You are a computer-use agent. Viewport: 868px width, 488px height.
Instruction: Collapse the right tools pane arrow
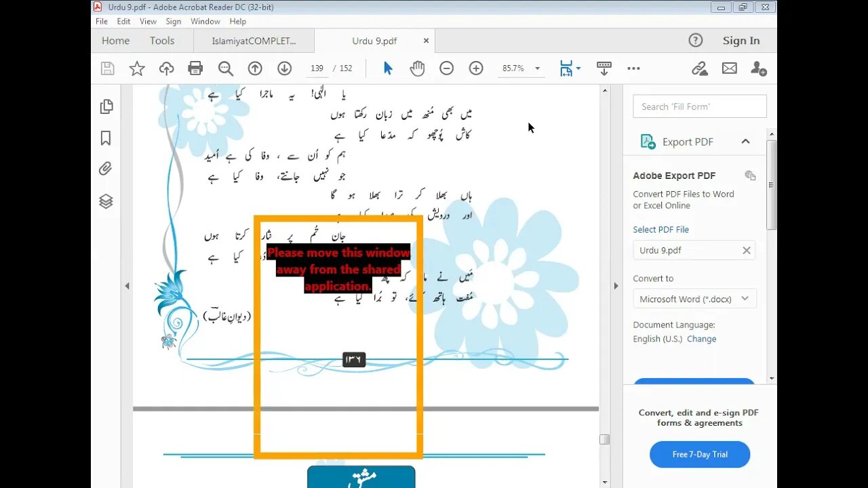click(616, 286)
